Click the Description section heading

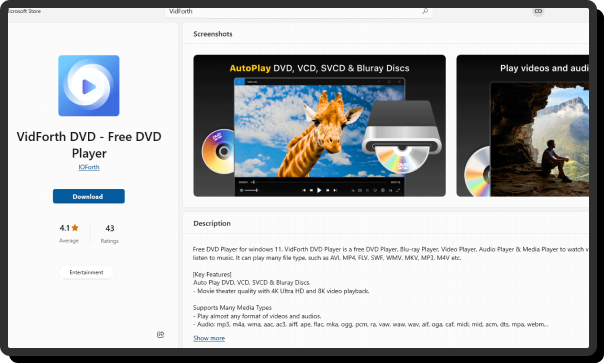pyautogui.click(x=212, y=223)
